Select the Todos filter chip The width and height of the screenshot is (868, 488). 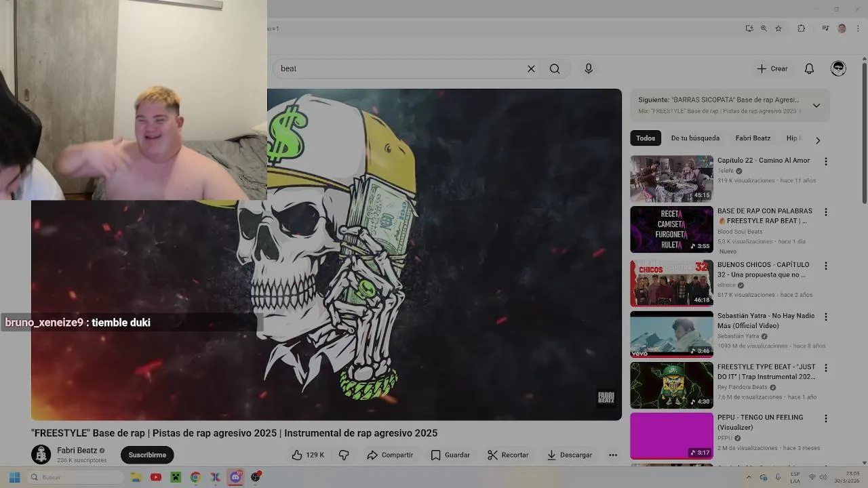pyautogui.click(x=646, y=138)
